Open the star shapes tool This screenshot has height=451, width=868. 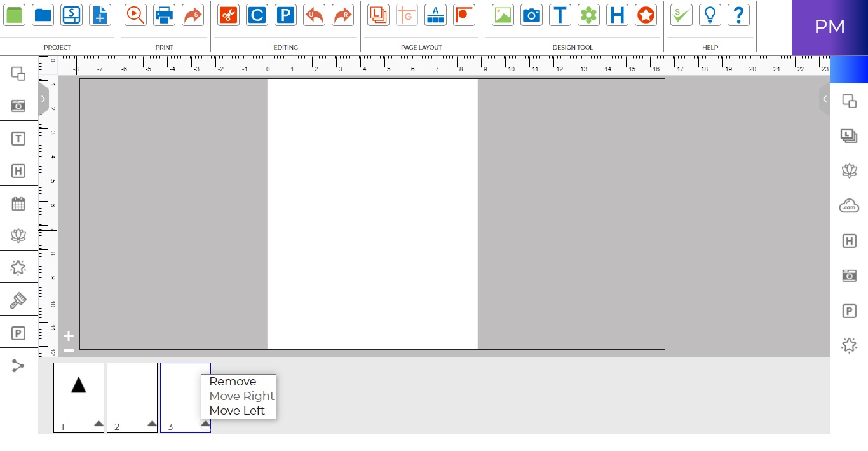click(646, 15)
